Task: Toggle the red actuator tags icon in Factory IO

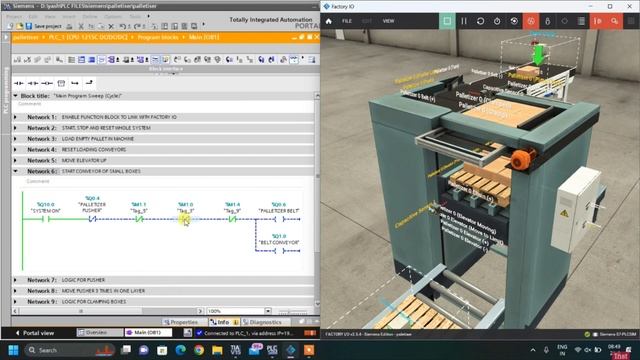Action: point(598,21)
